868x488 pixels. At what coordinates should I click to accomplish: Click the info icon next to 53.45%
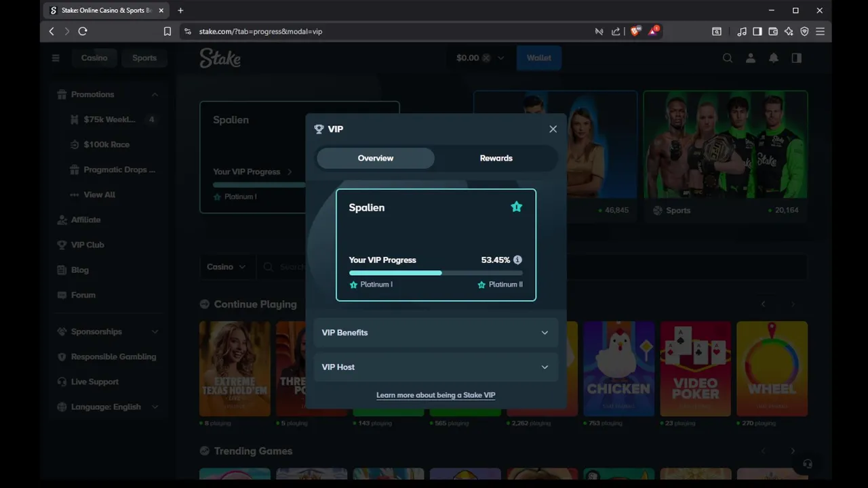517,260
